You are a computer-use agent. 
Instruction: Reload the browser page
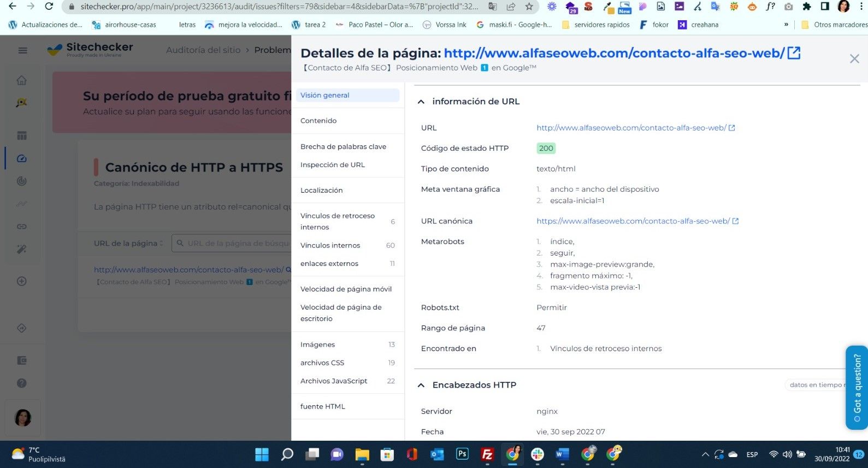coord(49,7)
